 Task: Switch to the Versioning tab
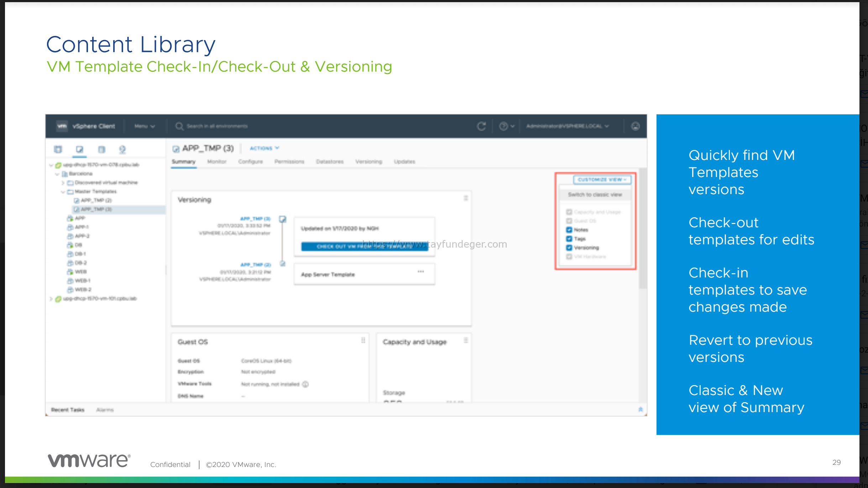369,162
